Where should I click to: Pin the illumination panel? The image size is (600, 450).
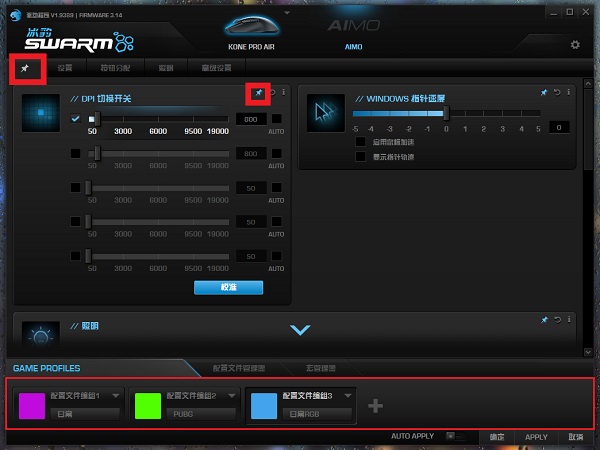coord(544,320)
